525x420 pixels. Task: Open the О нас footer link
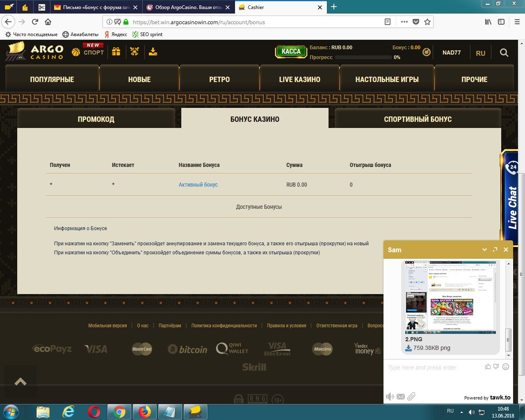(143, 326)
